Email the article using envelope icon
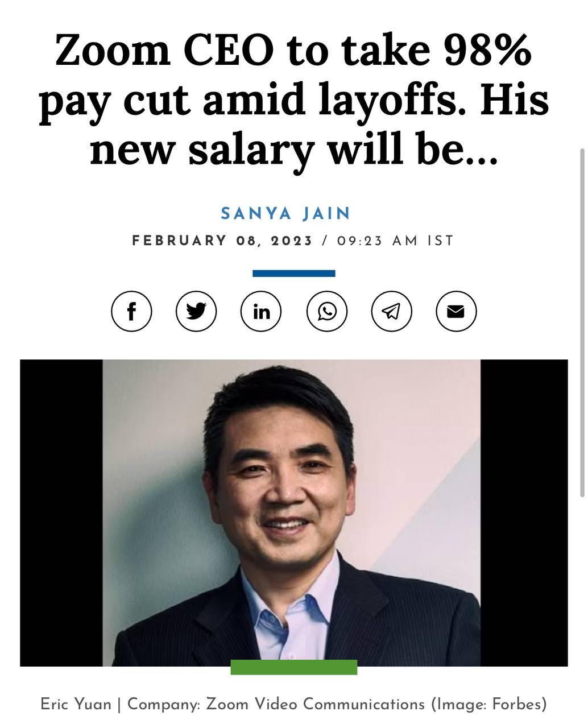Screen dimensions: 588x728 [x=456, y=311]
